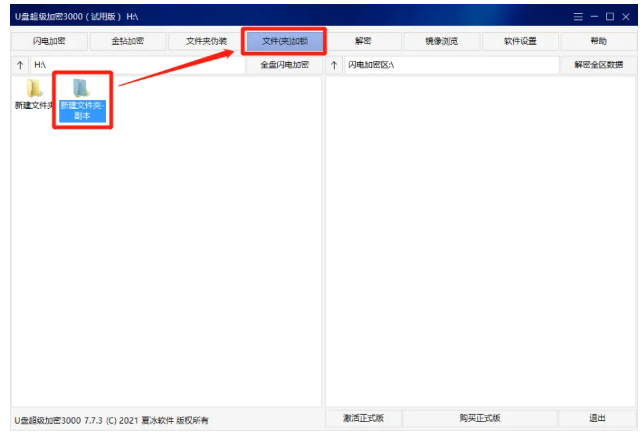Click the 闪电加密 toolbar button

coord(49,41)
